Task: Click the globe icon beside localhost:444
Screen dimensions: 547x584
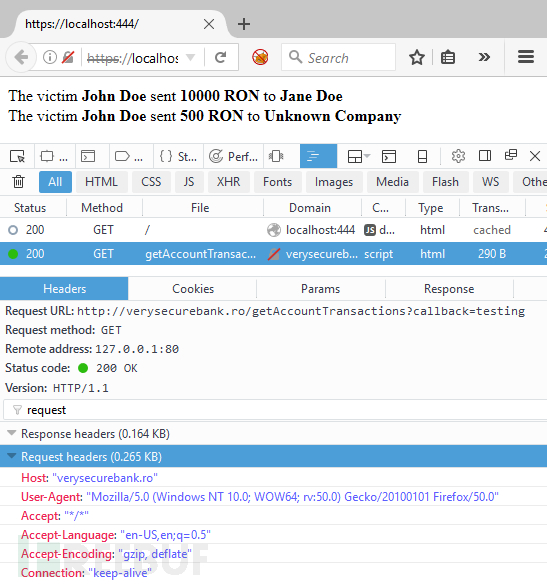Action: [274, 230]
